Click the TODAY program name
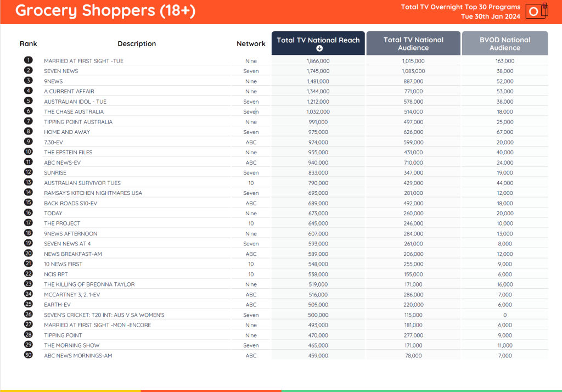Image resolution: width=562 pixels, height=392 pixels. 53,214
